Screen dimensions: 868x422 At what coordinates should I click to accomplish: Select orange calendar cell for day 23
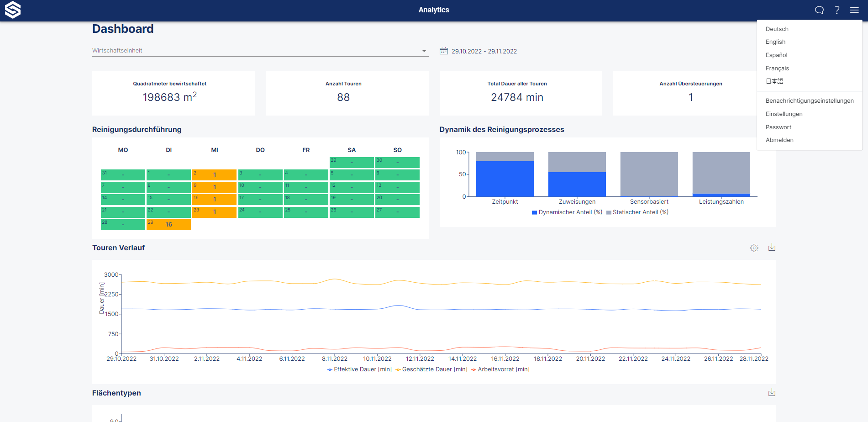click(215, 212)
